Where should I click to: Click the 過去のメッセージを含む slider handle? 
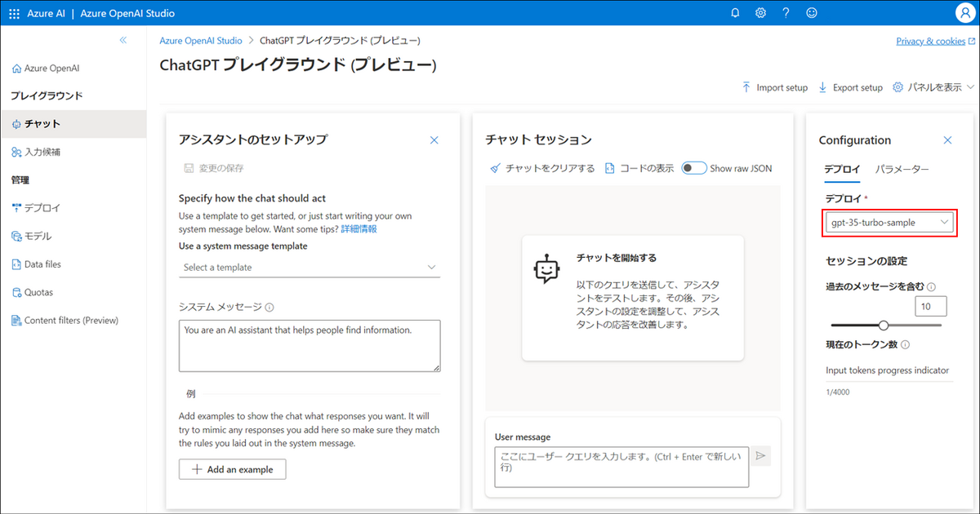pyautogui.click(x=883, y=325)
